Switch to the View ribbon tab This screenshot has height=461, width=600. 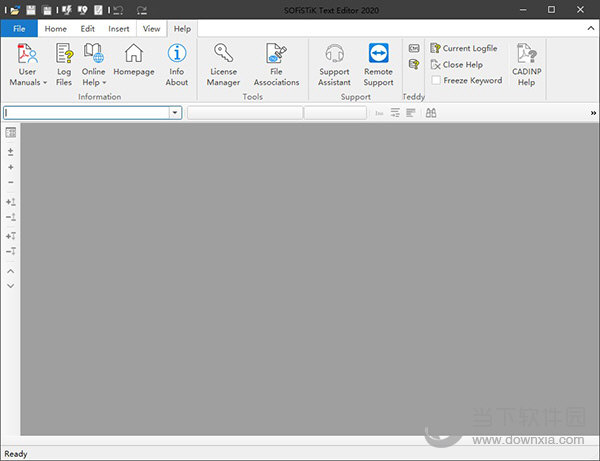pyautogui.click(x=152, y=29)
